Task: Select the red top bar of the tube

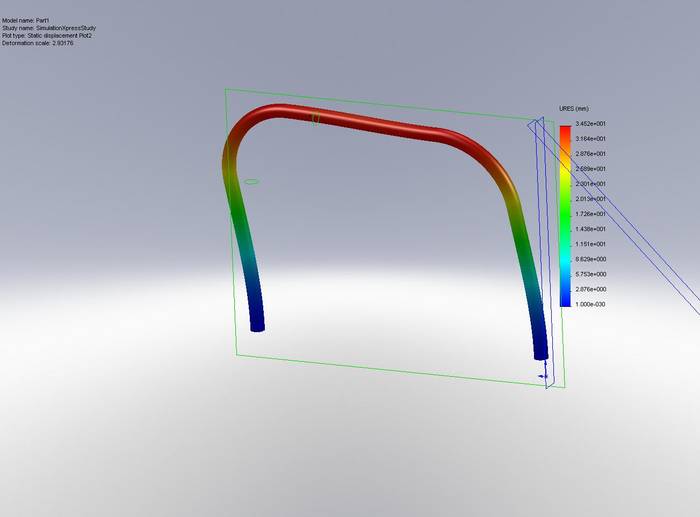Action: (370, 122)
